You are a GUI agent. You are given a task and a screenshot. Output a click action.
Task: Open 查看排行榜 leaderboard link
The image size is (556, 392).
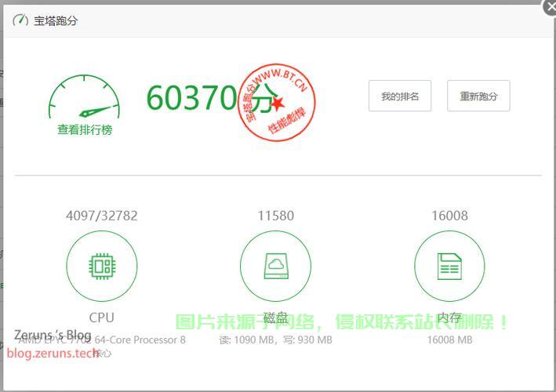tap(85, 129)
